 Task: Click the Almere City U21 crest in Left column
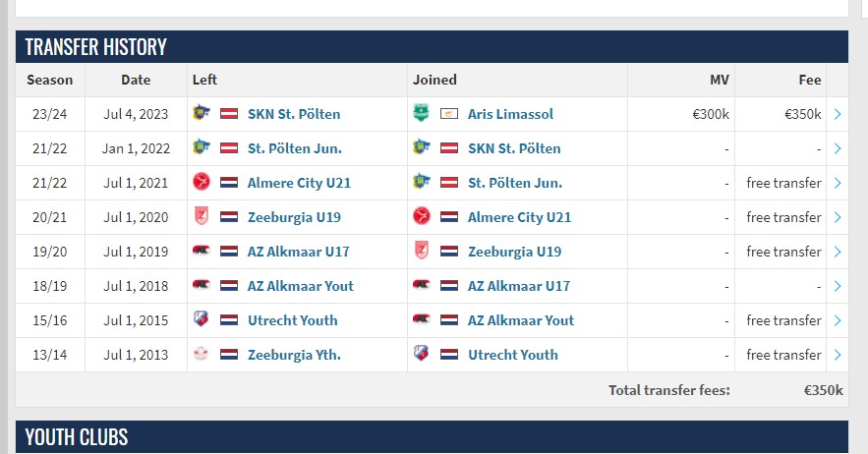tap(201, 182)
